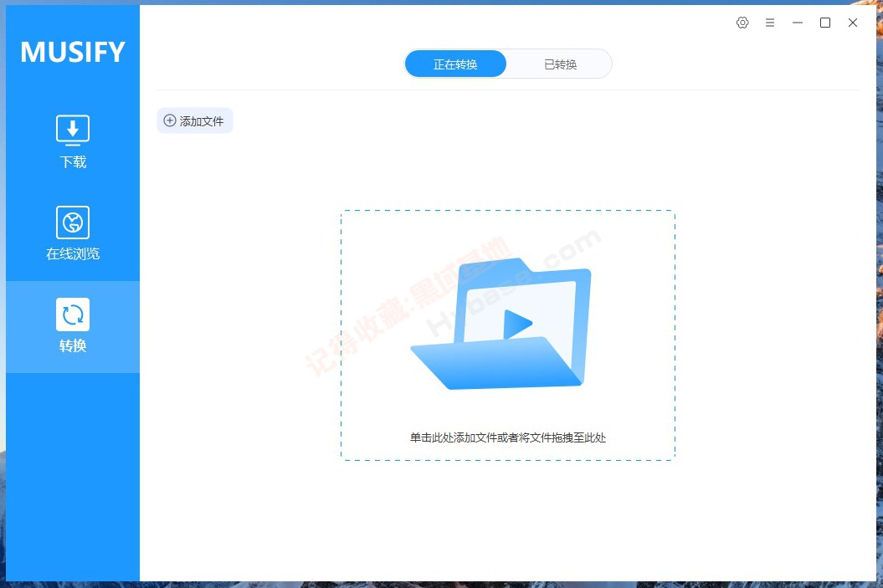Screen dimensions: 883x588
Task: Select the Convert (转换) sidebar icon
Action: [x=72, y=314]
